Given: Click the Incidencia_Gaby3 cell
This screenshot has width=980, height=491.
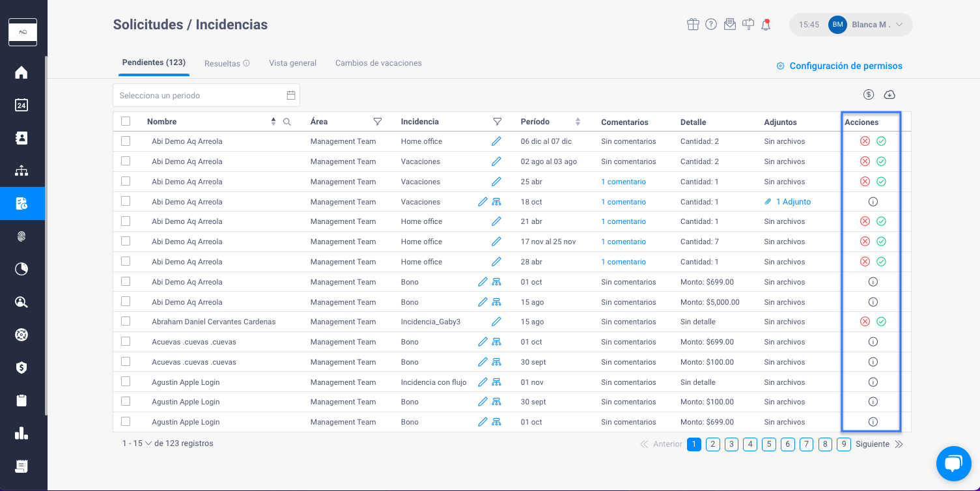Looking at the screenshot, I should pyautogui.click(x=430, y=322).
